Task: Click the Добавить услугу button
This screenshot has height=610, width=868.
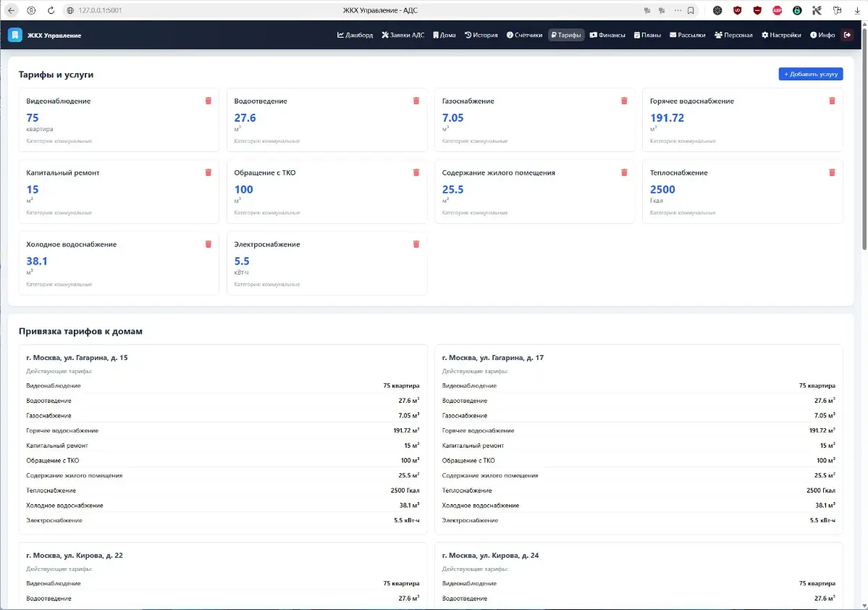Action: click(x=810, y=74)
